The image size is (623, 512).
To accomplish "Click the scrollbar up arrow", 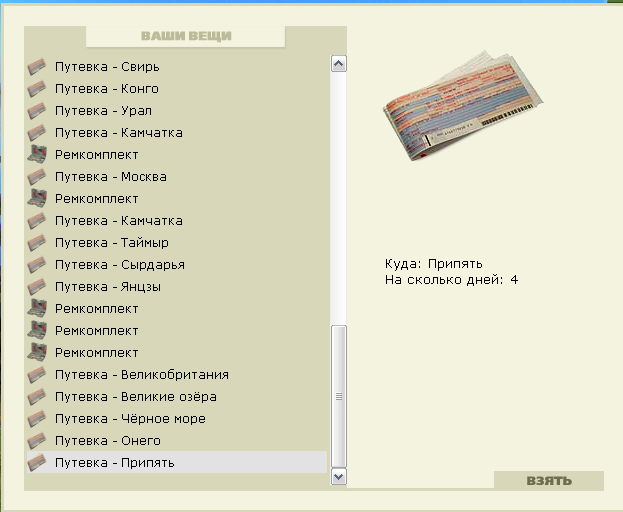I will (339, 64).
